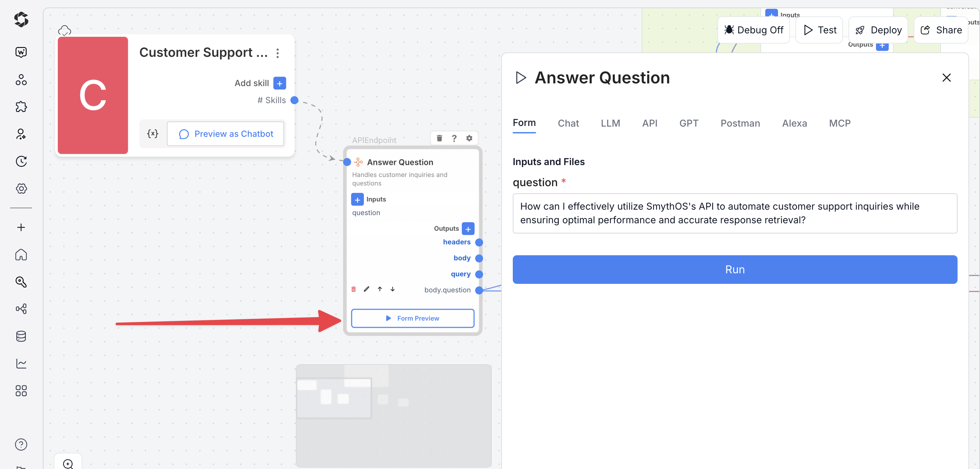Open Customer Support agent three-dot menu
Viewport: 980px width, 469px height.
[x=278, y=53]
